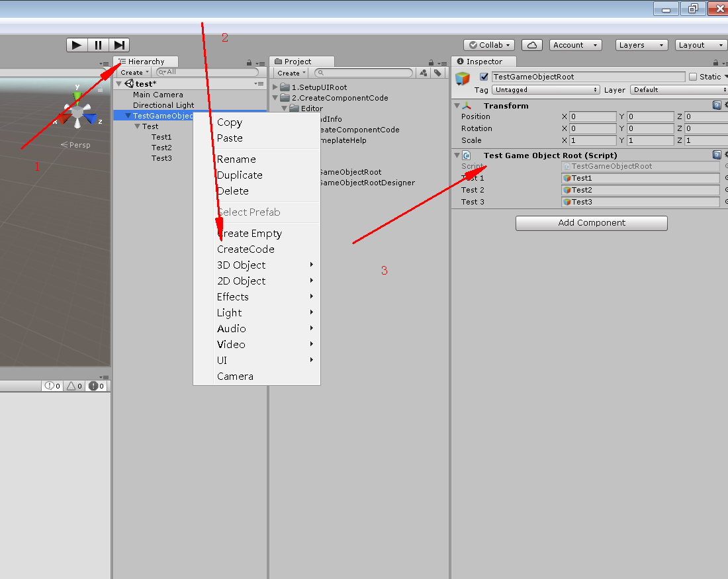Choose Create Empty from context menu
Image resolution: width=728 pixels, height=579 pixels.
pyautogui.click(x=257, y=234)
